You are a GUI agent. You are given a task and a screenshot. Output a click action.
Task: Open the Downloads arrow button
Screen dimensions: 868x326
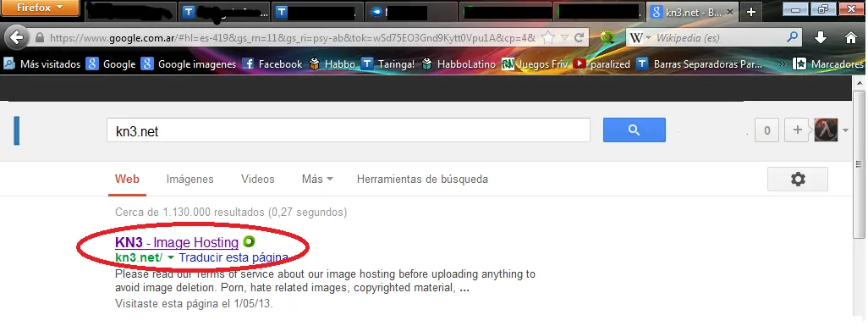tap(821, 38)
